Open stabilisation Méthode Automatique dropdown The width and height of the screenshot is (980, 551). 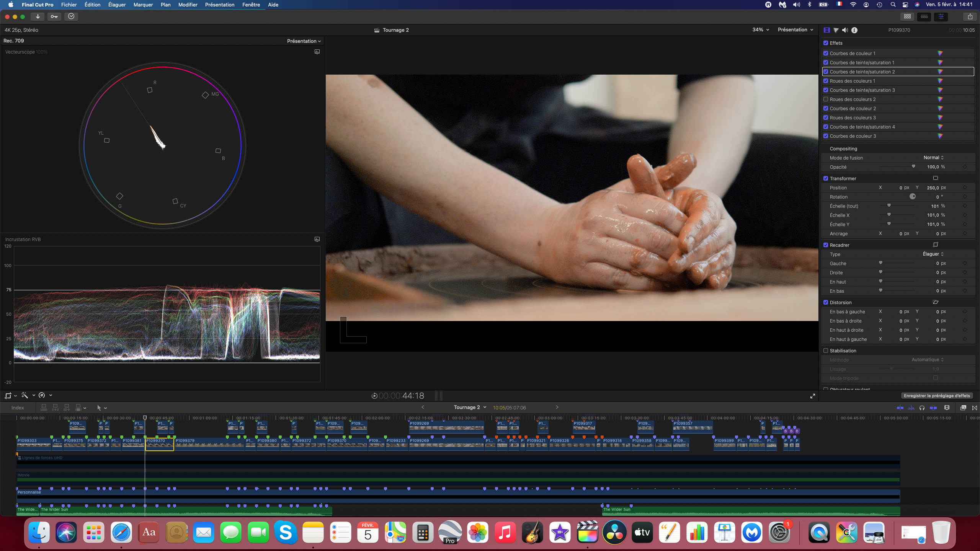[928, 360]
